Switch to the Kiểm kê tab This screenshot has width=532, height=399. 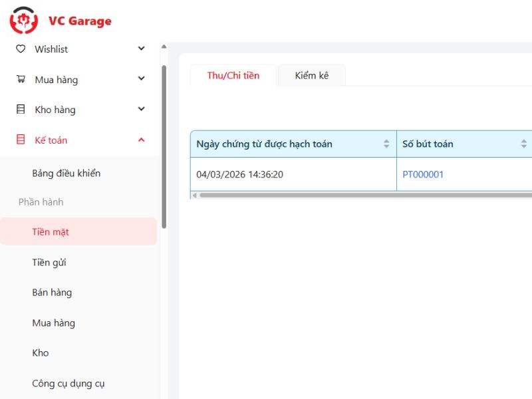pos(312,76)
